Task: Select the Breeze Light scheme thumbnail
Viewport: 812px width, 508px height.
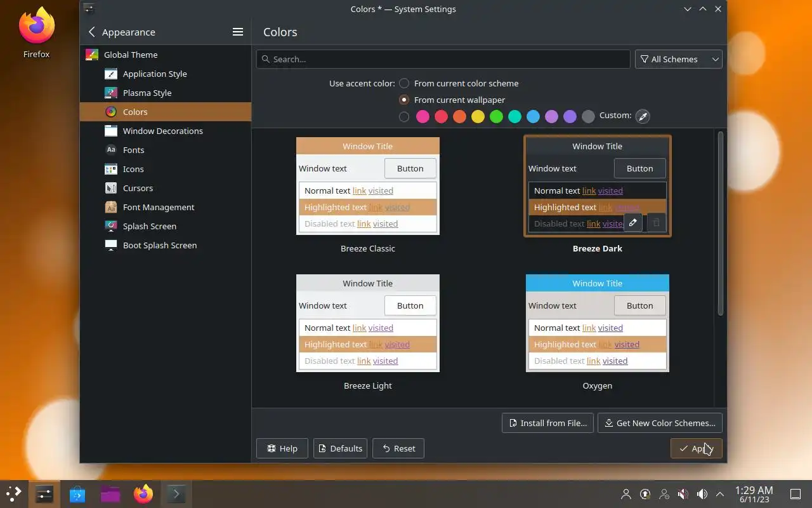Action: coord(368,323)
